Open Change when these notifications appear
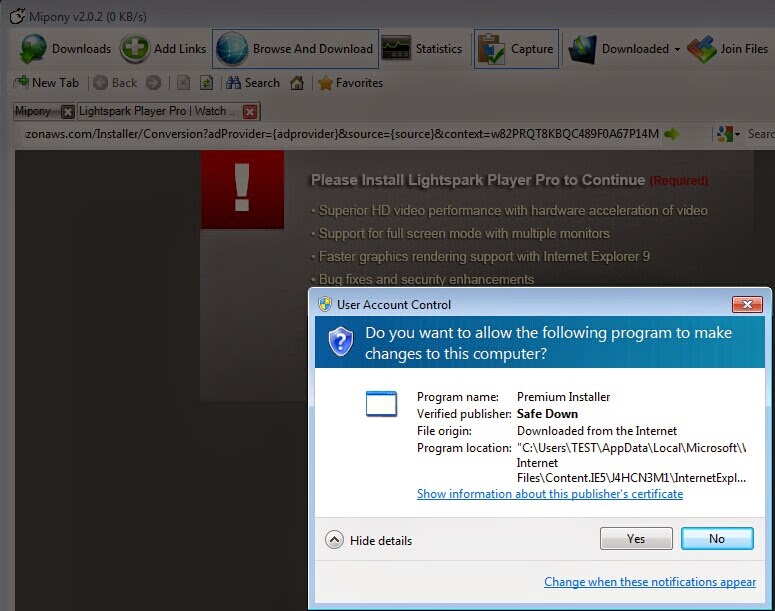 click(650, 582)
